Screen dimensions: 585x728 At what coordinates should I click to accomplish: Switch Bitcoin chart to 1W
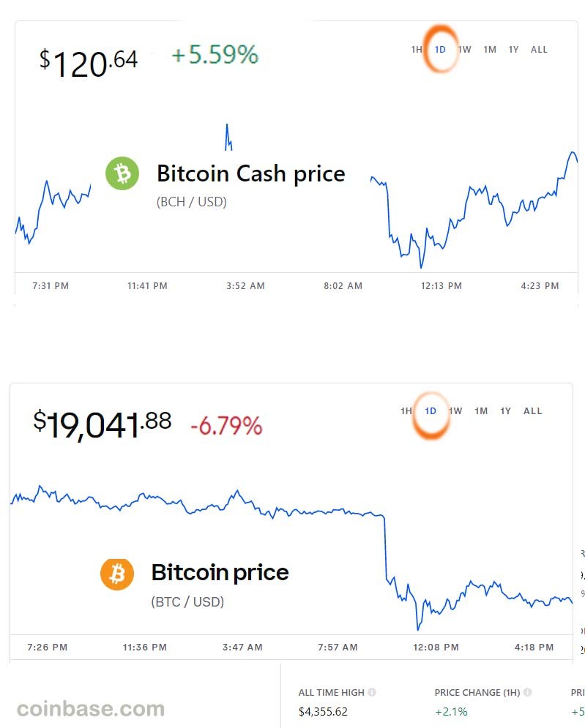455,411
